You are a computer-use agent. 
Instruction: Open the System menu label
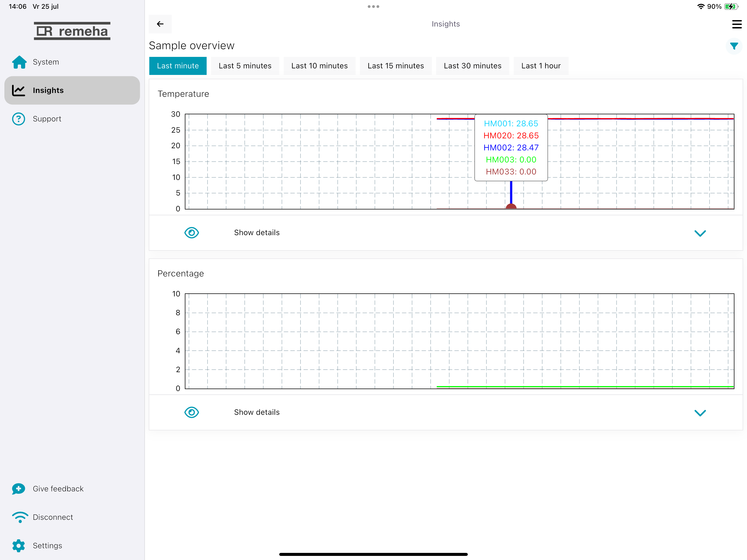(46, 62)
